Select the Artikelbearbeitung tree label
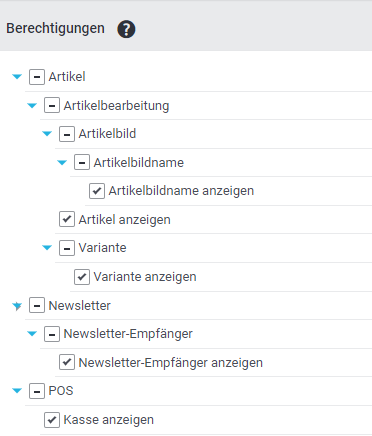 [x=116, y=106]
